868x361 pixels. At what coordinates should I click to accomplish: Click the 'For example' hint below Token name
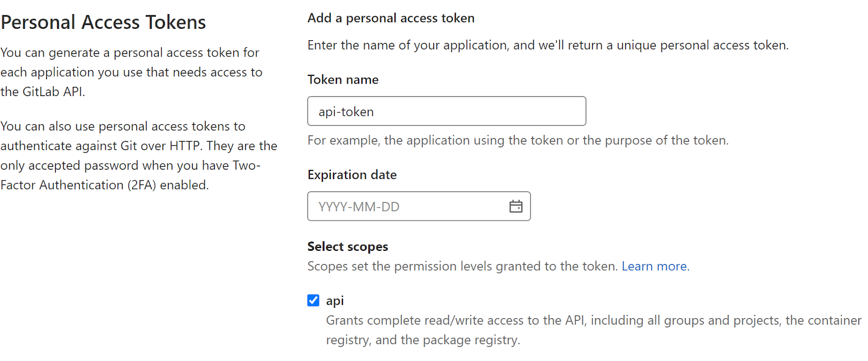[518, 141]
